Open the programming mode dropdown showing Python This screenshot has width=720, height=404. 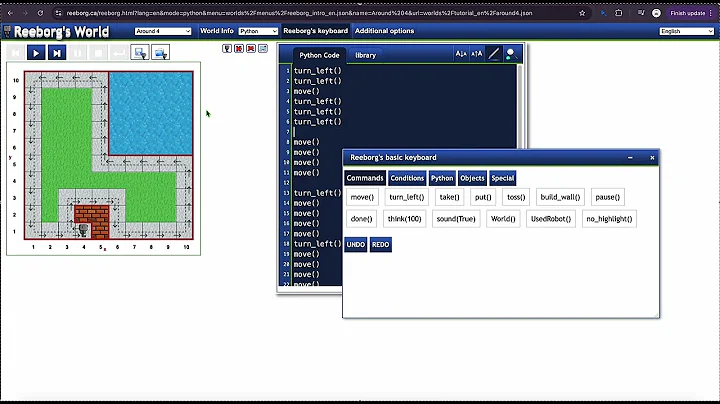pyautogui.click(x=258, y=31)
